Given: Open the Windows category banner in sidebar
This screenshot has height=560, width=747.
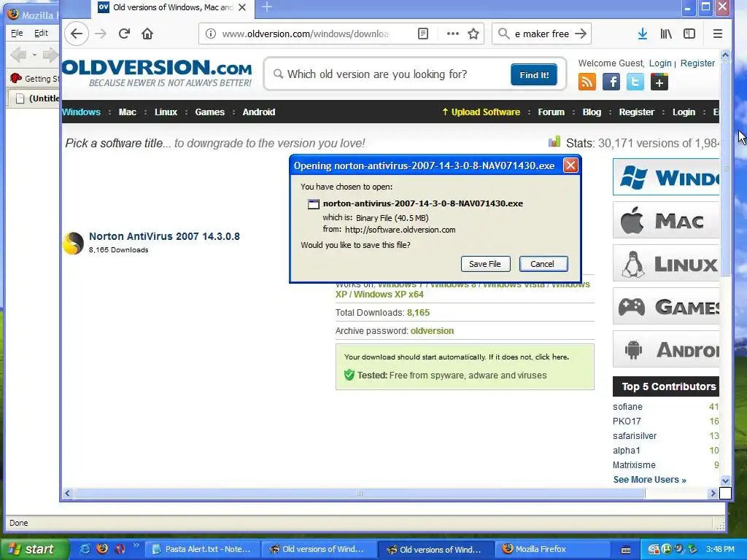Looking at the screenshot, I should [665, 177].
